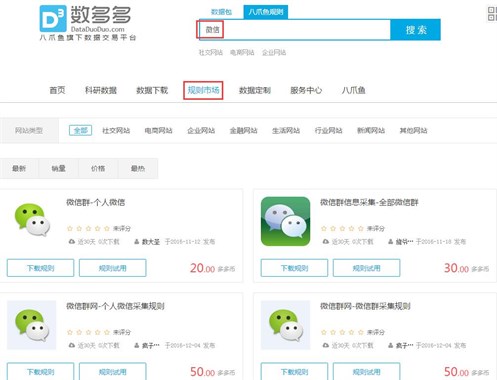Open 数据定制 in the navigation bar
This screenshot has width=497, height=380.
pos(255,90)
